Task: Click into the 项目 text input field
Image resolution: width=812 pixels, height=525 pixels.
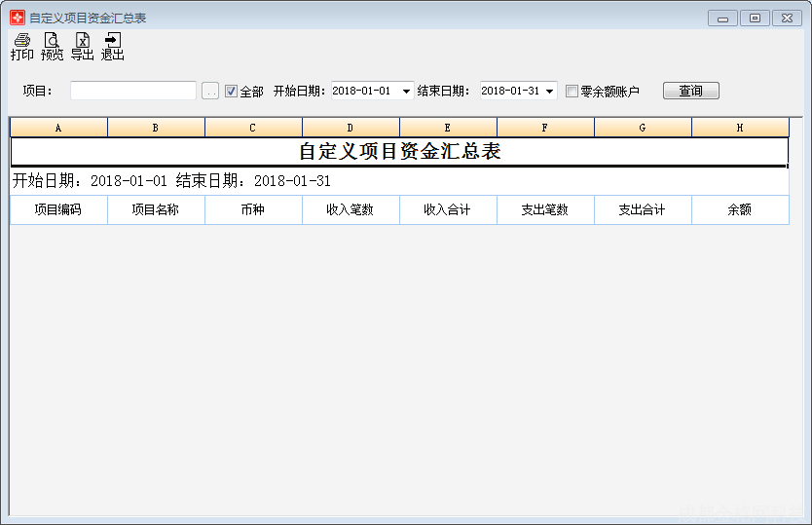Action: coord(133,91)
